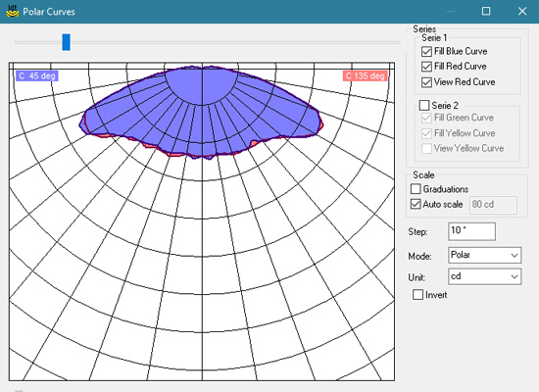Close the Polar Curves window
The width and height of the screenshot is (539, 392).
click(x=522, y=12)
